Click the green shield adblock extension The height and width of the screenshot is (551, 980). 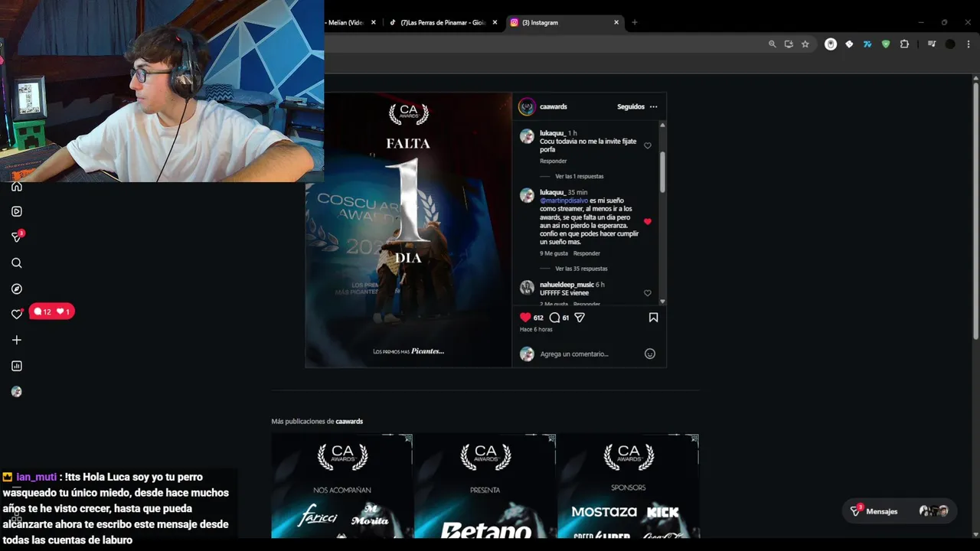[x=886, y=44]
